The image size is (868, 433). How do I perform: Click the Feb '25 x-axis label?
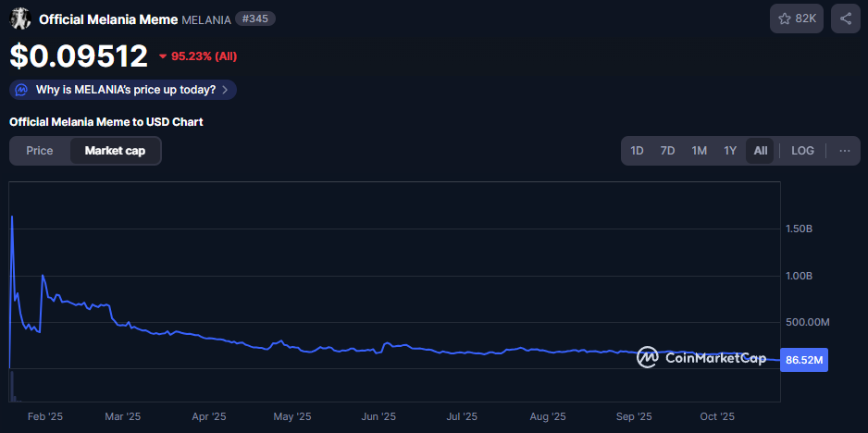[x=45, y=416]
